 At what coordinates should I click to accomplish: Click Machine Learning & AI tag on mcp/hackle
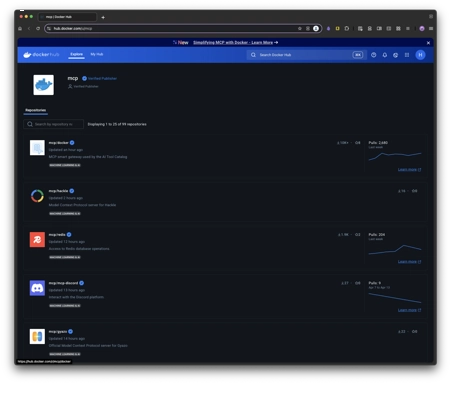click(65, 214)
